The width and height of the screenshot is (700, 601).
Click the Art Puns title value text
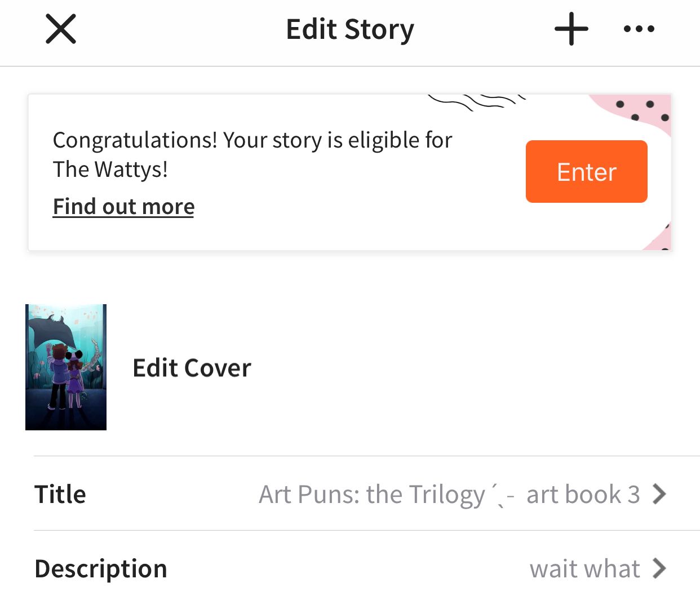pos(372,495)
